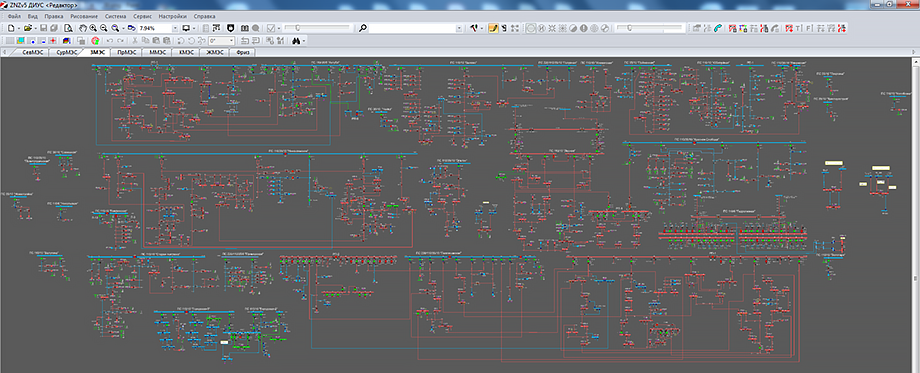The image size is (920, 373).
Task: Toggle the highlighted pencil edit mode button
Action: 493,28
